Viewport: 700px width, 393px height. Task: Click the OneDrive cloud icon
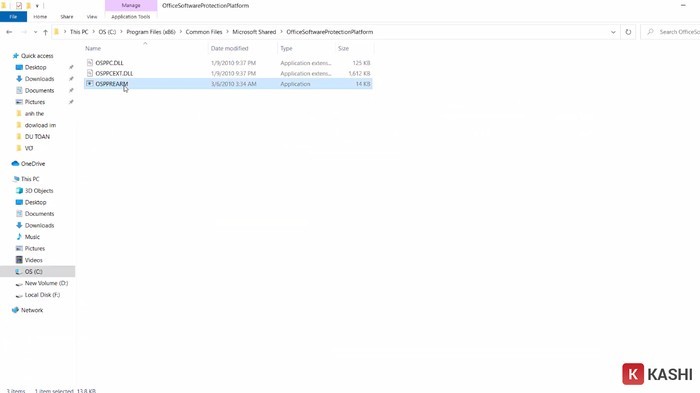click(15, 164)
